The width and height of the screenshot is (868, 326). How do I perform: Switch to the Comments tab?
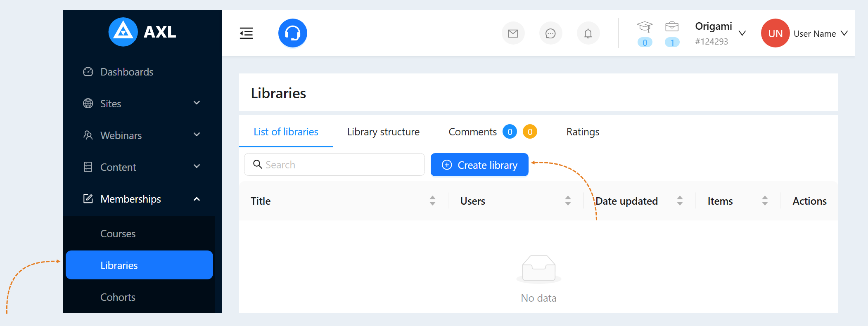coord(472,132)
